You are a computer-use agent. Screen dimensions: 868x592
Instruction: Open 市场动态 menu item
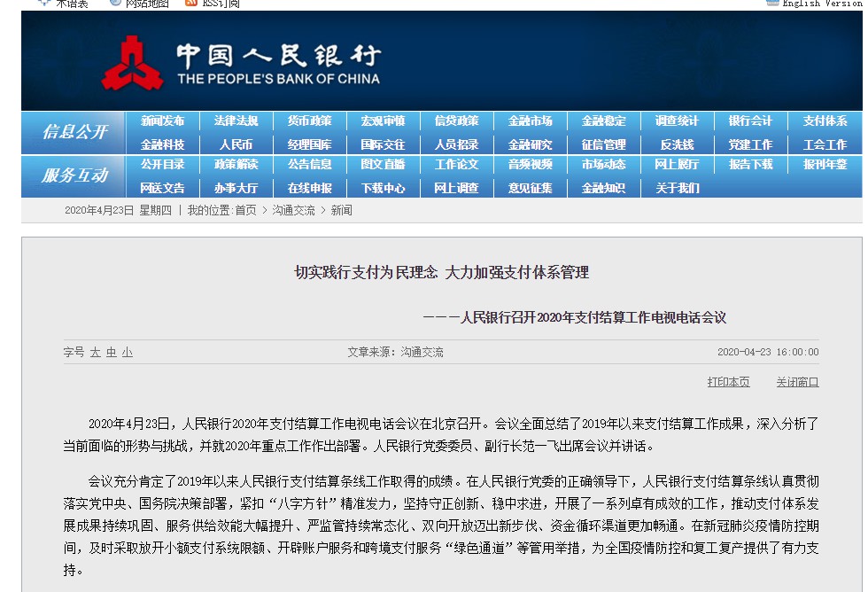[604, 165]
